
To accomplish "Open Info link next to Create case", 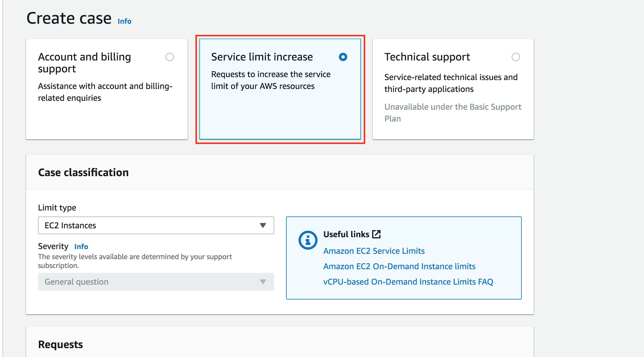I will 124,21.
